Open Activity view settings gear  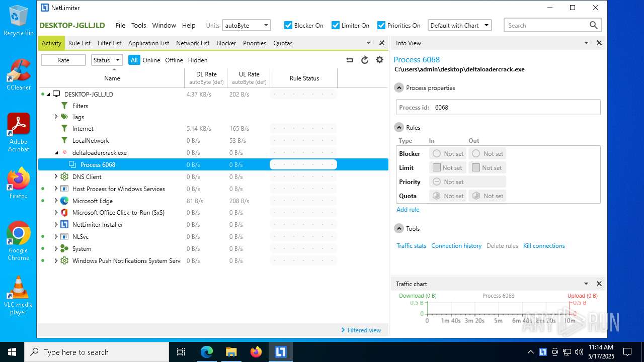[379, 60]
